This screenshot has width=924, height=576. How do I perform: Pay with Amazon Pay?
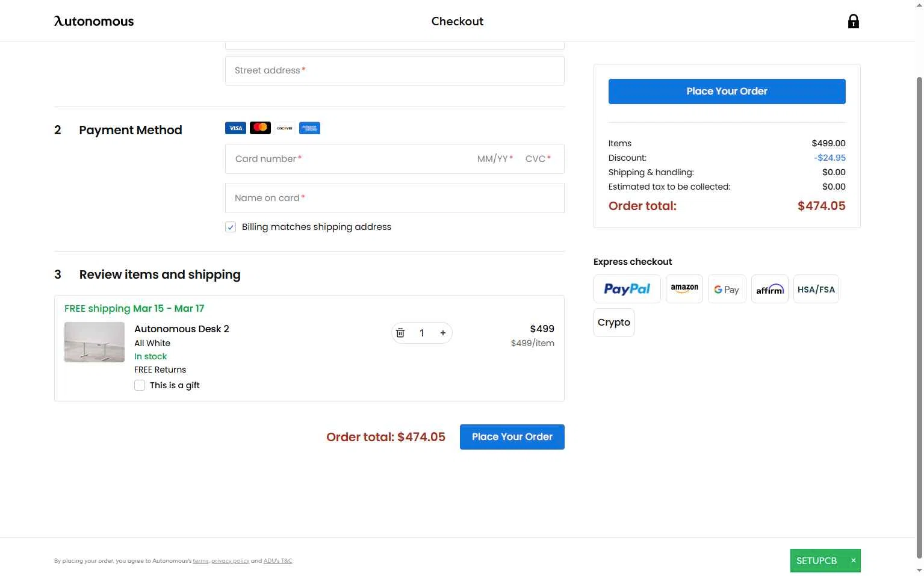pos(684,290)
